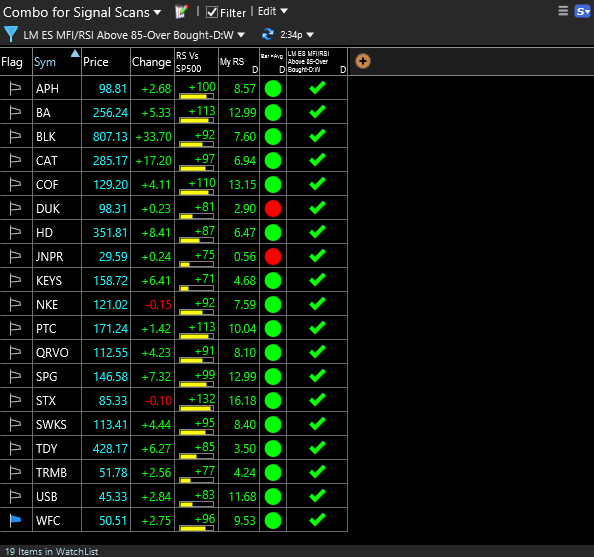Toggle the flag for CAT

pyautogui.click(x=15, y=161)
